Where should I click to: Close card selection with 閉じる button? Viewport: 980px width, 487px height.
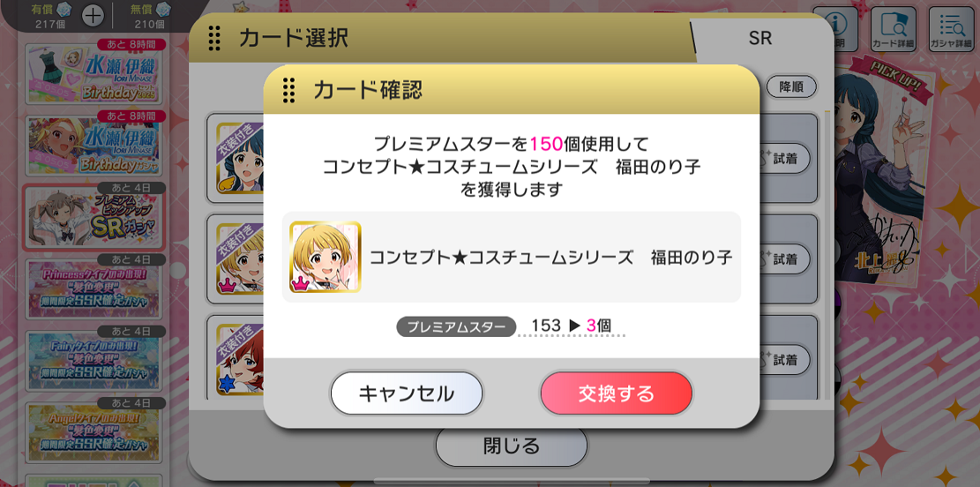click(x=512, y=446)
